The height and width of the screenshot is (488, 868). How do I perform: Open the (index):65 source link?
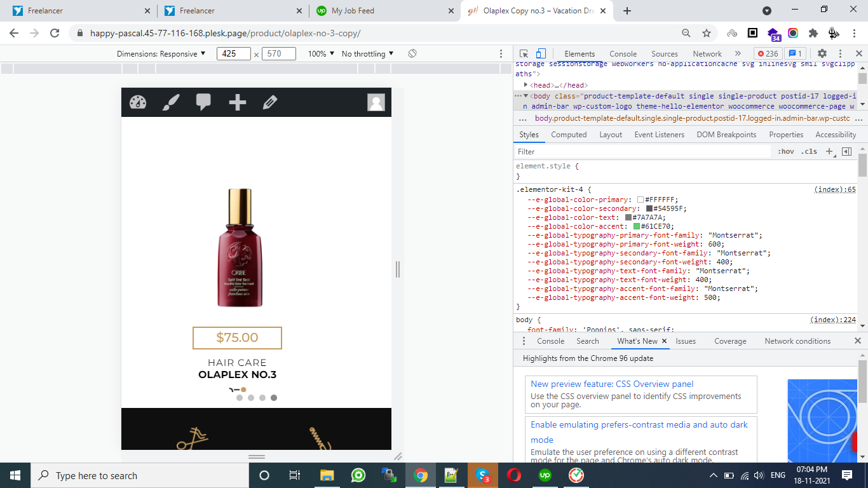coord(835,189)
